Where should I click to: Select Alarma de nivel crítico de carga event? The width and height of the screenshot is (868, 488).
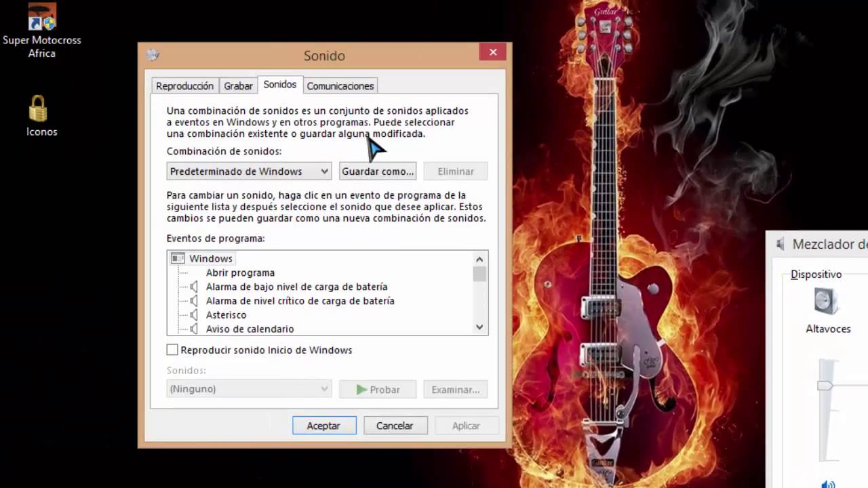[x=300, y=301]
